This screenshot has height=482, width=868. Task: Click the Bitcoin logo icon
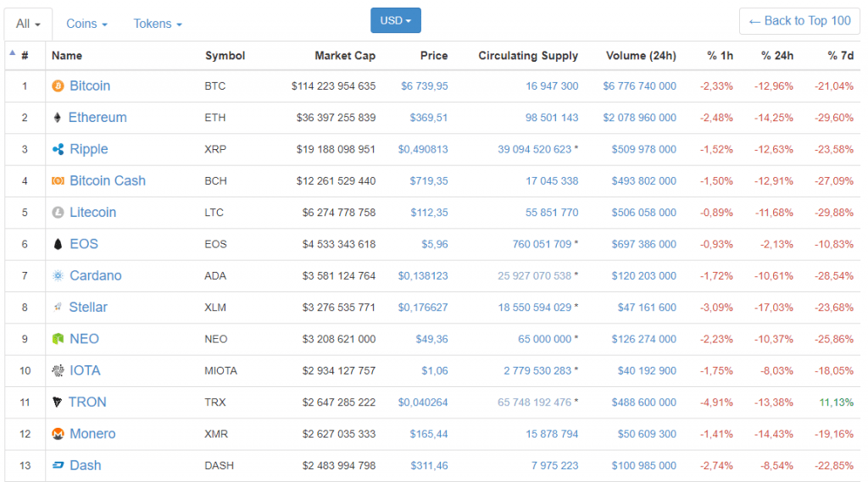pos(58,86)
